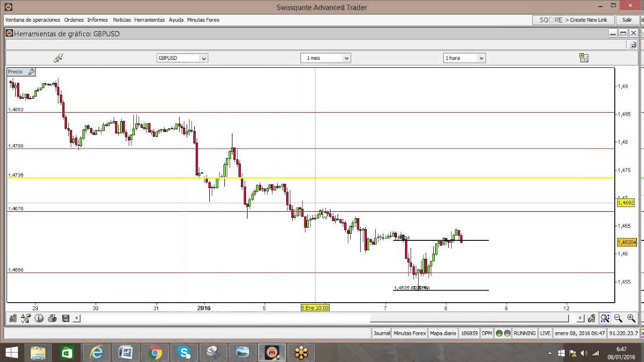
Task: Open the Minutas Forex menu
Action: point(203,20)
